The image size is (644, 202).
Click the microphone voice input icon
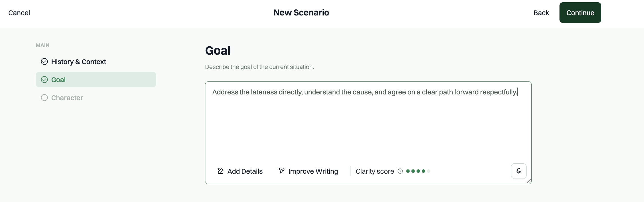click(519, 171)
